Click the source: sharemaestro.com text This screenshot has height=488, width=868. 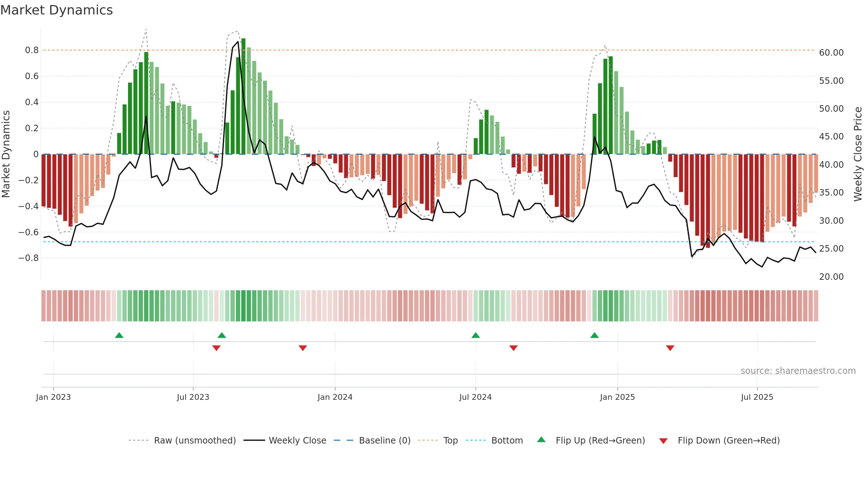(798, 371)
